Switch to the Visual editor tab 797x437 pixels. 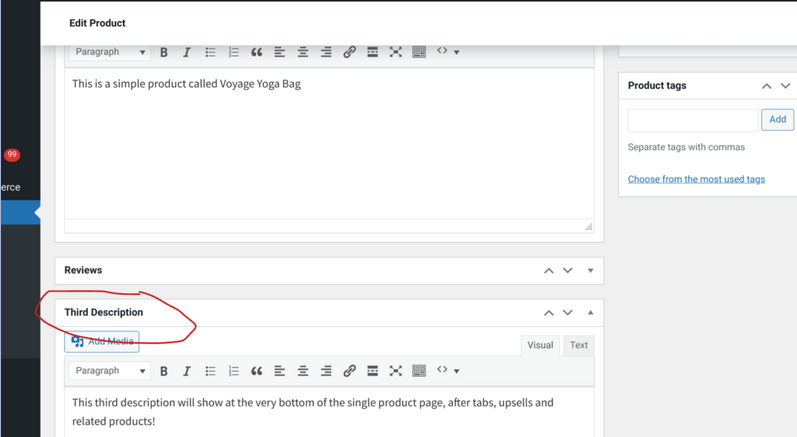(x=540, y=345)
